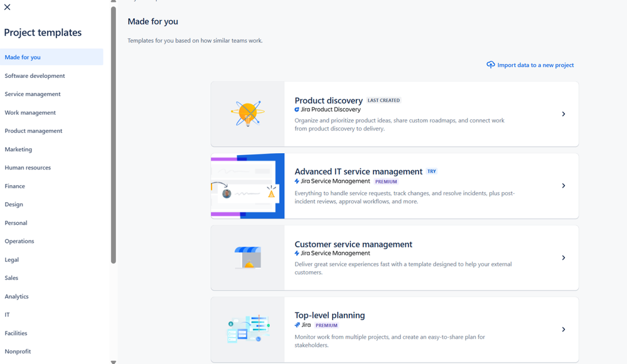Open Analytics templates category
This screenshot has height=364, width=627.
(17, 296)
